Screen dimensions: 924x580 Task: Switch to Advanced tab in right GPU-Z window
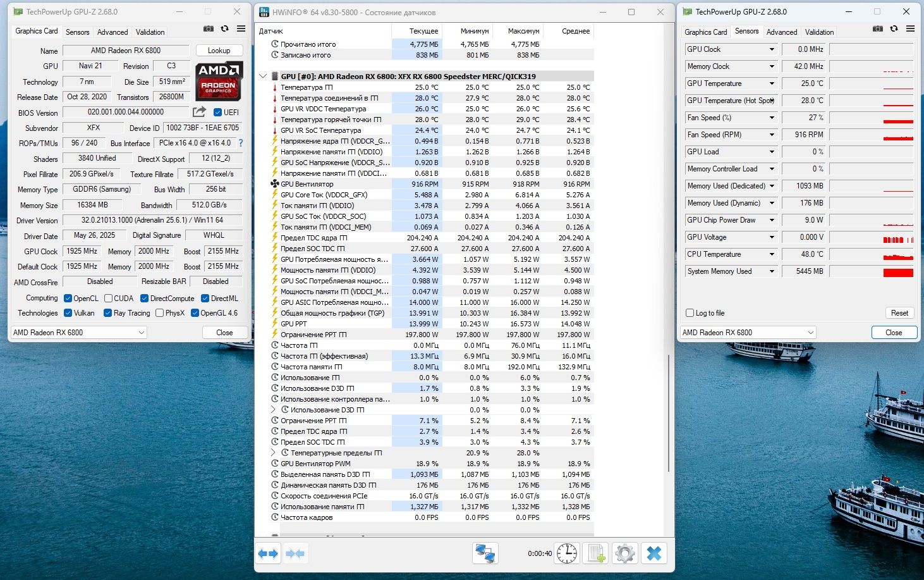pos(782,32)
